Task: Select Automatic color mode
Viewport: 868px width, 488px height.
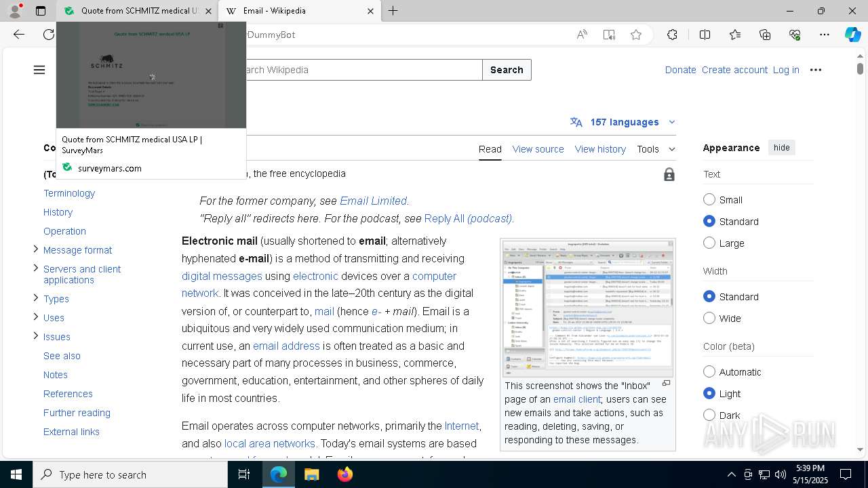Action: click(709, 371)
